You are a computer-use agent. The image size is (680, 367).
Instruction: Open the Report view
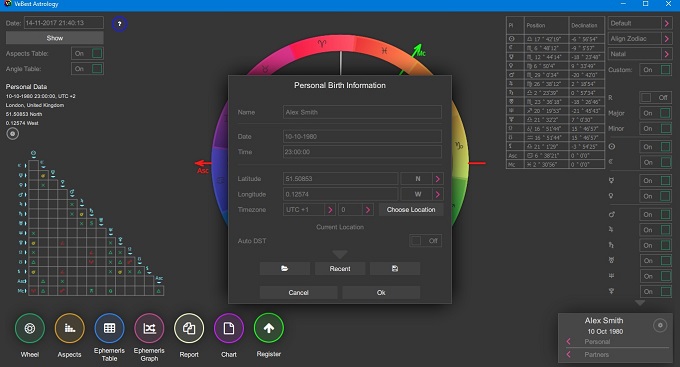pos(189,328)
